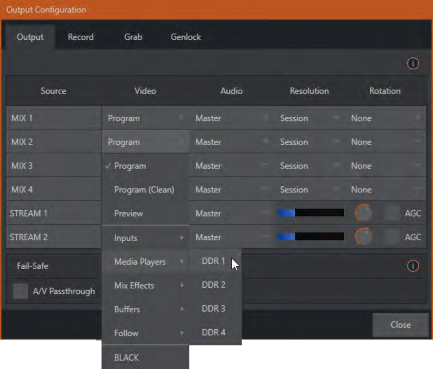Click the Source column header
This screenshot has height=369, width=433.
pos(53,91)
